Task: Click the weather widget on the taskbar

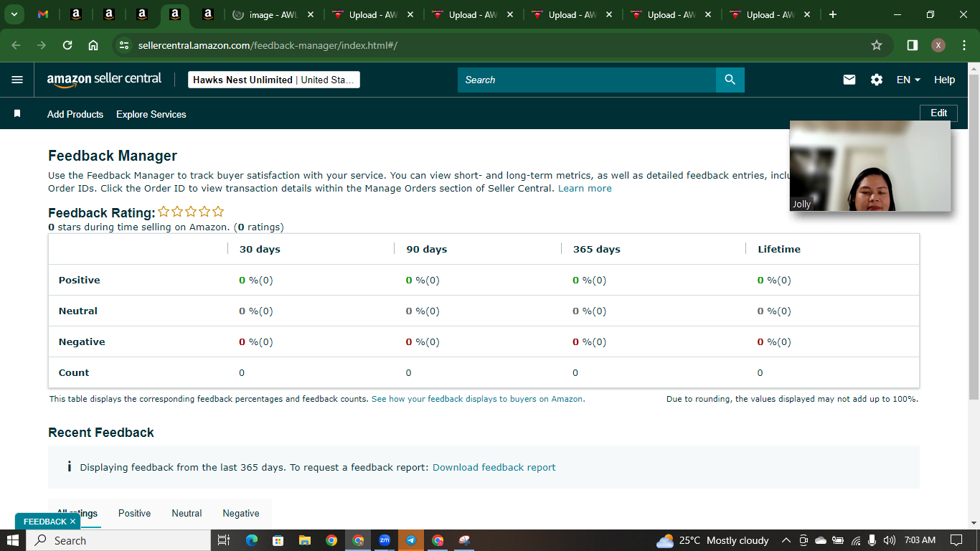Action: point(712,540)
